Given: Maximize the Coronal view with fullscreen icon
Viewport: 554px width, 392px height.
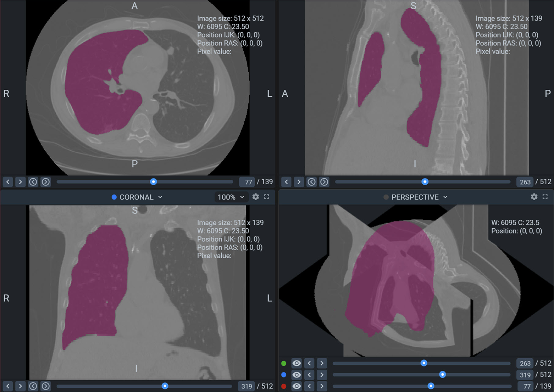Looking at the screenshot, I should (x=267, y=197).
